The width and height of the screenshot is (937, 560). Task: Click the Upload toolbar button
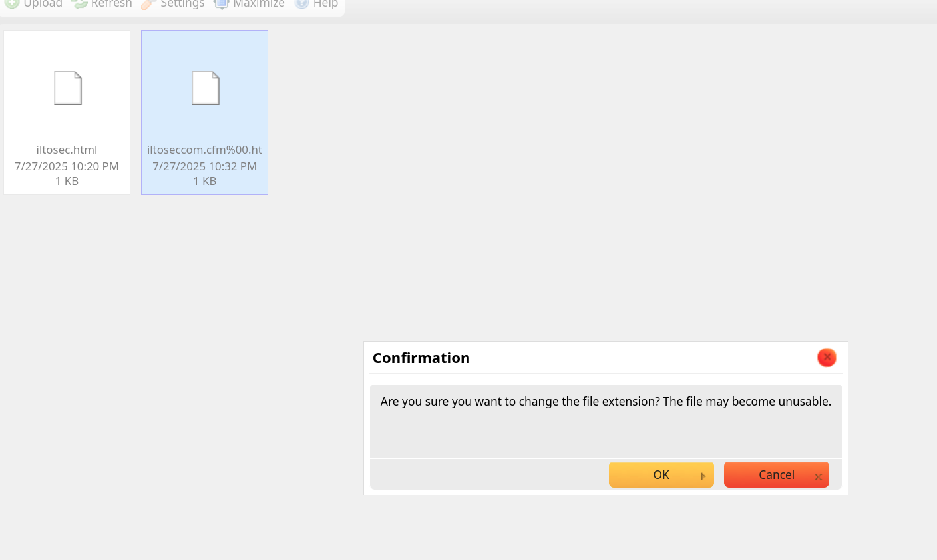(x=33, y=4)
